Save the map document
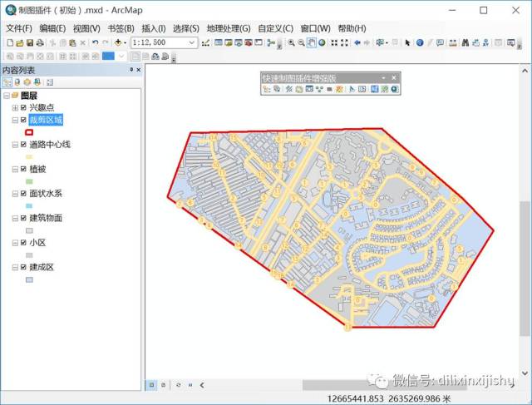The width and height of the screenshot is (532, 405). tap(30, 42)
